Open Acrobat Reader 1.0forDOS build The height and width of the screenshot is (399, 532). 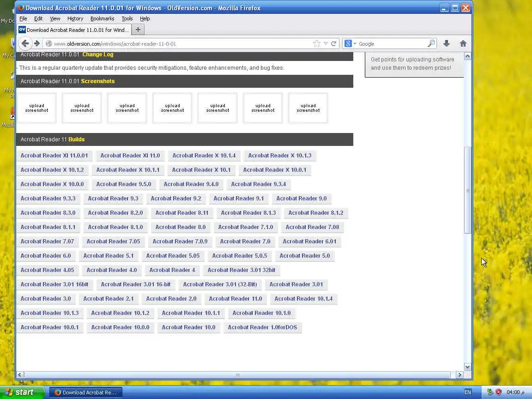262,327
